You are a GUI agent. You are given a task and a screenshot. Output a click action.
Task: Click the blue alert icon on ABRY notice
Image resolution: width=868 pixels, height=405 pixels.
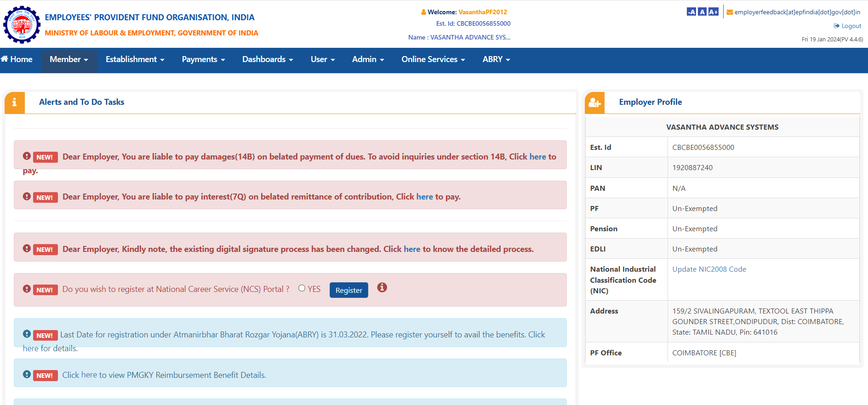coord(27,334)
